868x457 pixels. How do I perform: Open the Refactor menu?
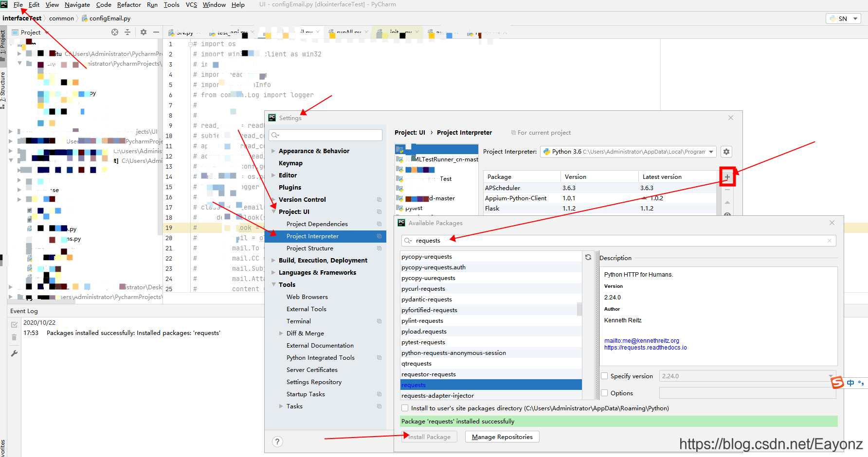point(129,5)
